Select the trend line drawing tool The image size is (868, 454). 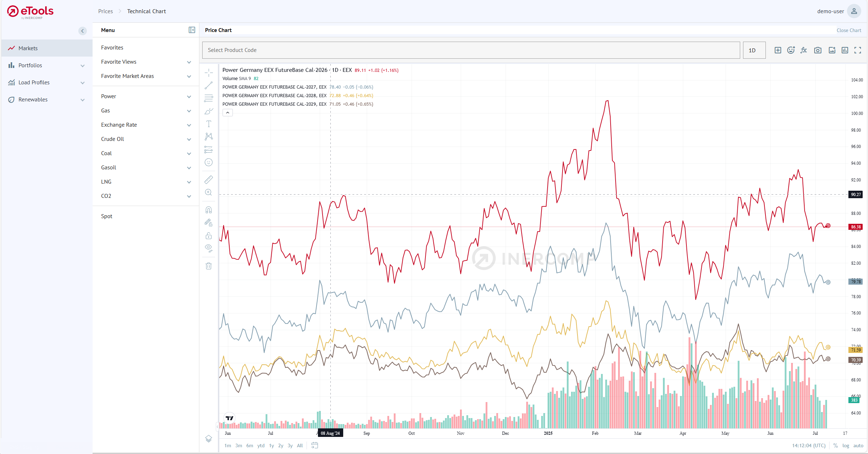(x=209, y=85)
